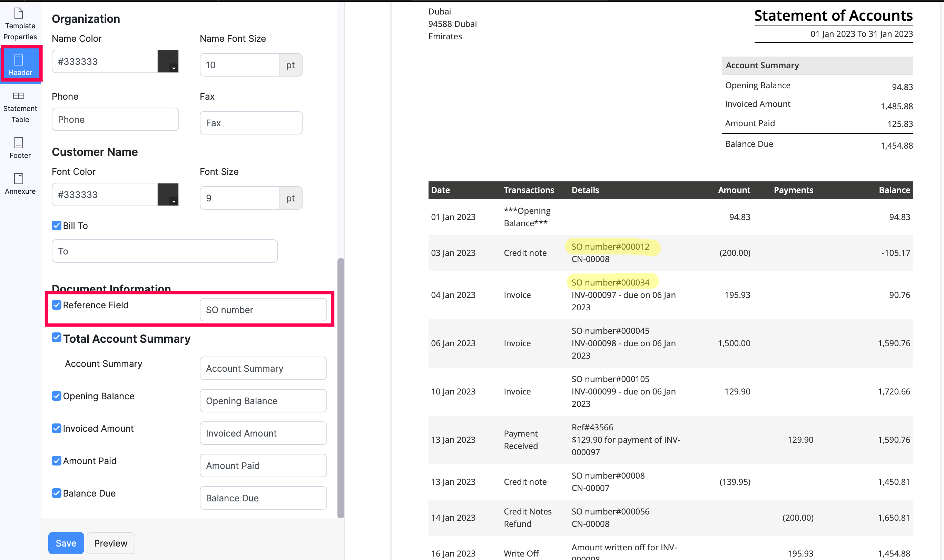
Task: Toggle the Balance Due checkbox
Action: coord(56,493)
